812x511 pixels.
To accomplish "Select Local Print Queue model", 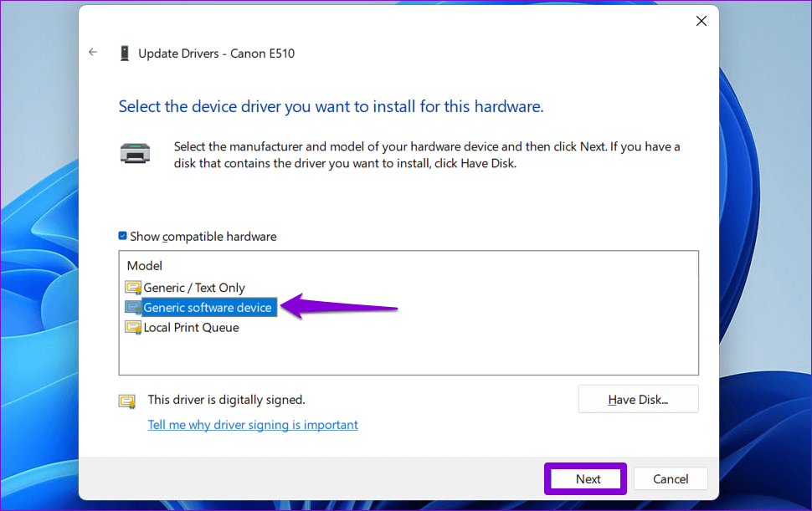I will [191, 327].
